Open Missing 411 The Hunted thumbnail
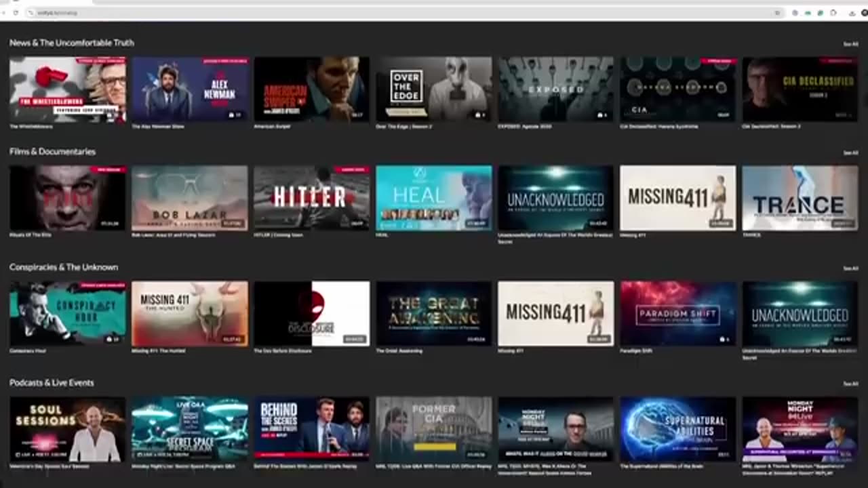This screenshot has height=488, width=868. pos(190,314)
